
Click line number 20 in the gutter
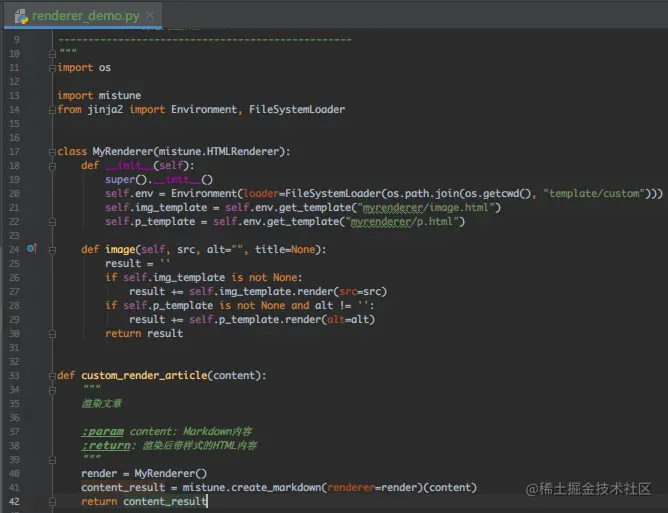click(x=14, y=193)
